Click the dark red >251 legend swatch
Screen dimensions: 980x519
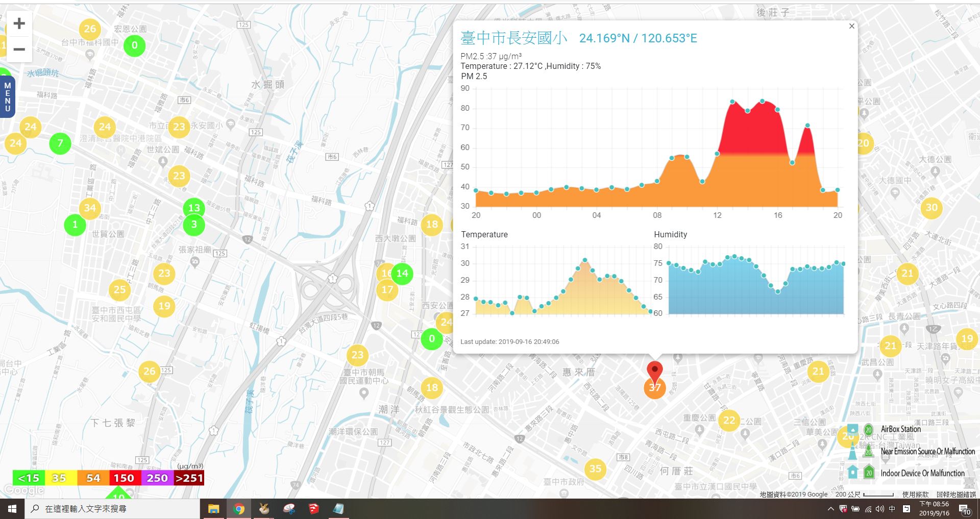pyautogui.click(x=189, y=478)
